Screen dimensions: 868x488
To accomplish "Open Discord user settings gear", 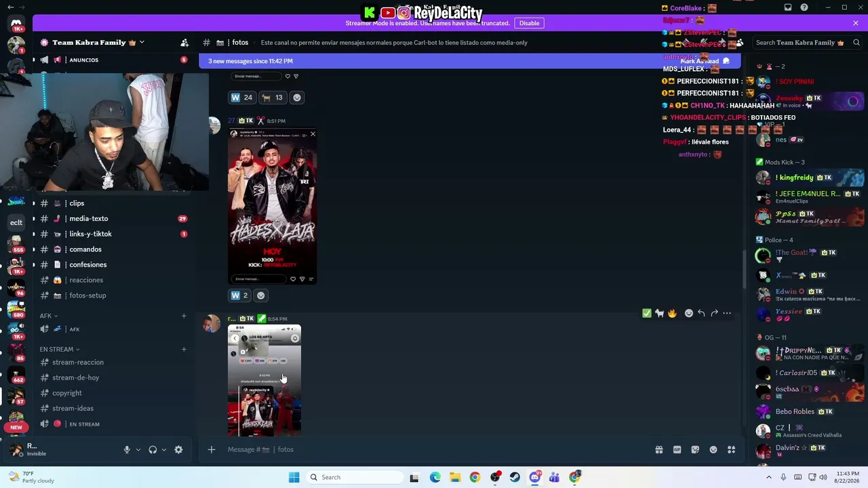I will (178, 449).
